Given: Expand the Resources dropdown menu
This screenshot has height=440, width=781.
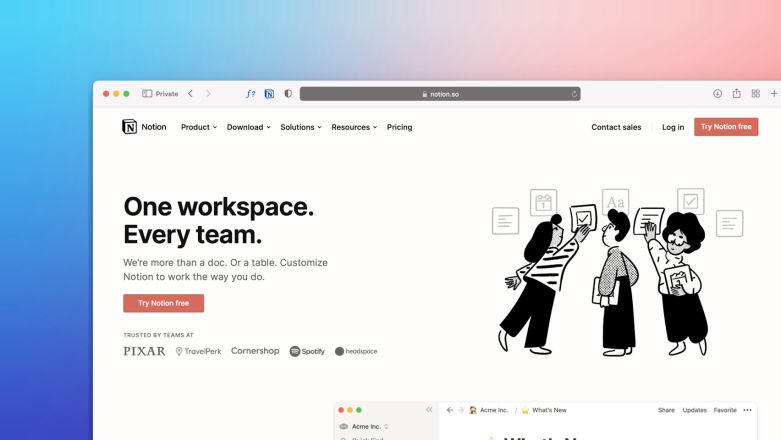Looking at the screenshot, I should 354,127.
